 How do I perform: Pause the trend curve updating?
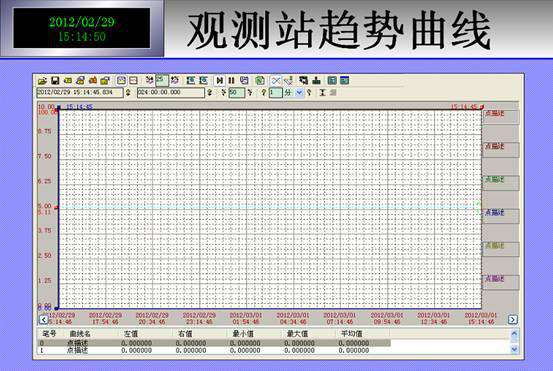231,81
